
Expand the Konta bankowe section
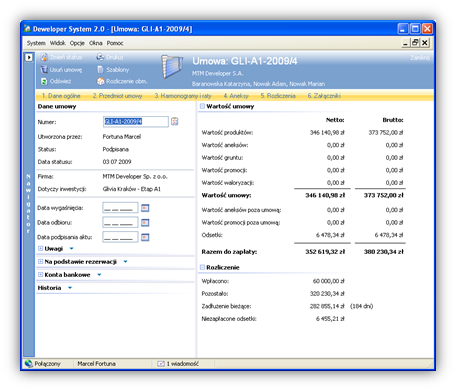[x=40, y=275]
